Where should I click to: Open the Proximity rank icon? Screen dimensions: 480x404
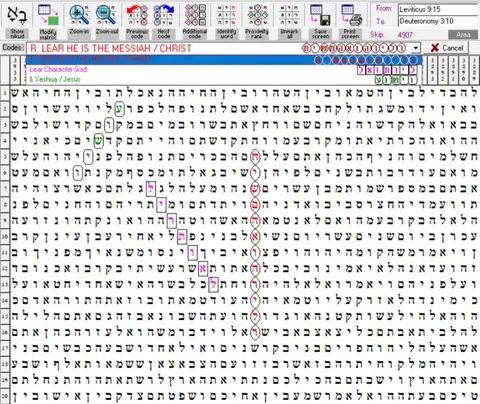257,14
